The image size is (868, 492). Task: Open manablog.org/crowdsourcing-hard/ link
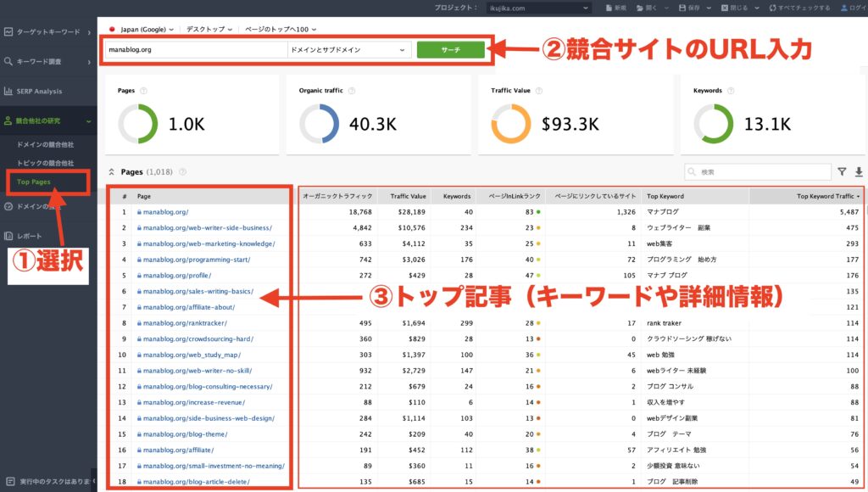click(198, 338)
